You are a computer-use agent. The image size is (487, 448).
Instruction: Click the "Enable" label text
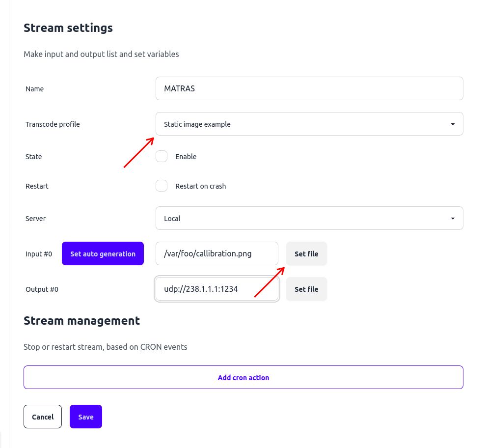click(186, 157)
